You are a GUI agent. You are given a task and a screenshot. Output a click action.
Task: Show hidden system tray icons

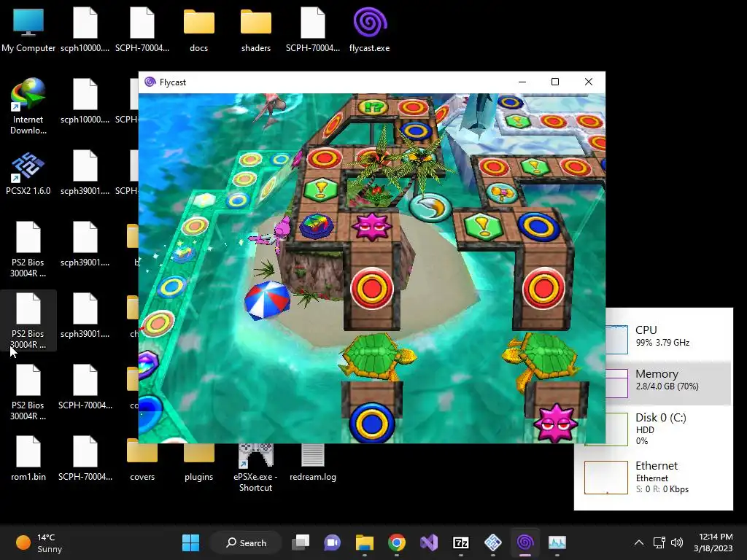(639, 542)
